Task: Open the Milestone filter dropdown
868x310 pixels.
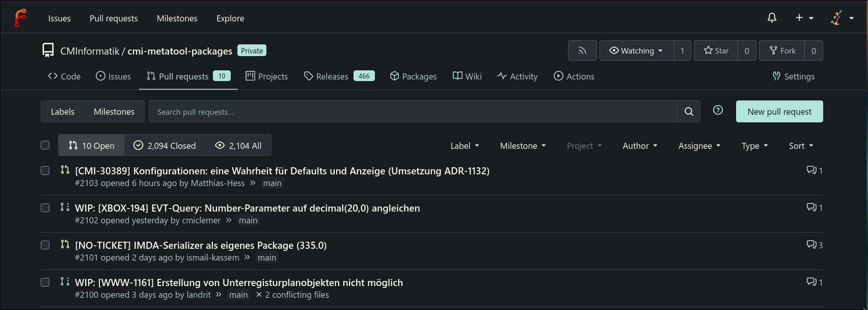Action: (x=523, y=146)
